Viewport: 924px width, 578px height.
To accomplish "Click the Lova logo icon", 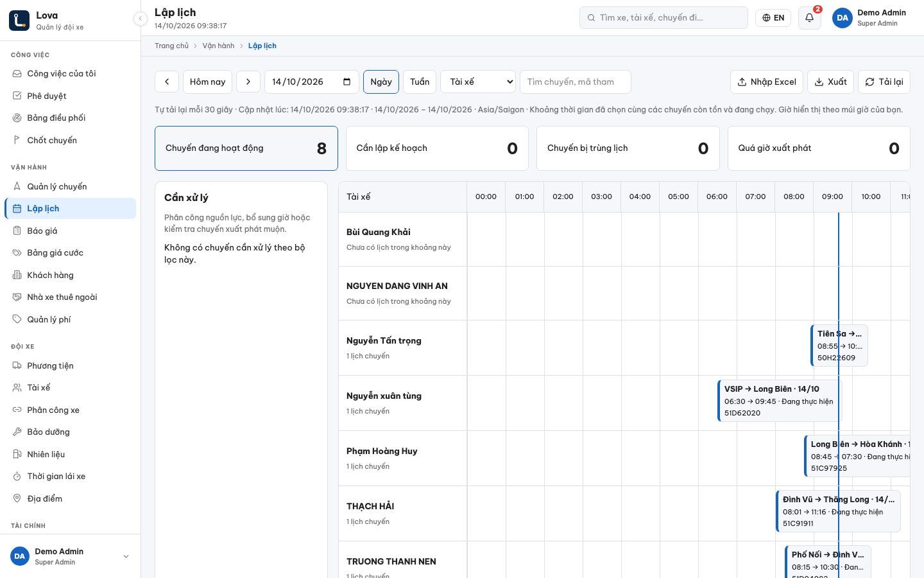I will click(x=19, y=21).
